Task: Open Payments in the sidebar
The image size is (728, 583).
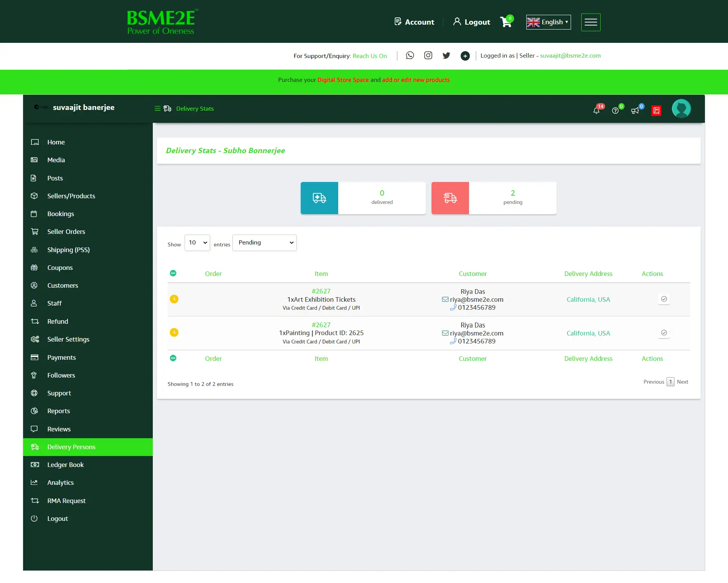Action: tap(88, 357)
